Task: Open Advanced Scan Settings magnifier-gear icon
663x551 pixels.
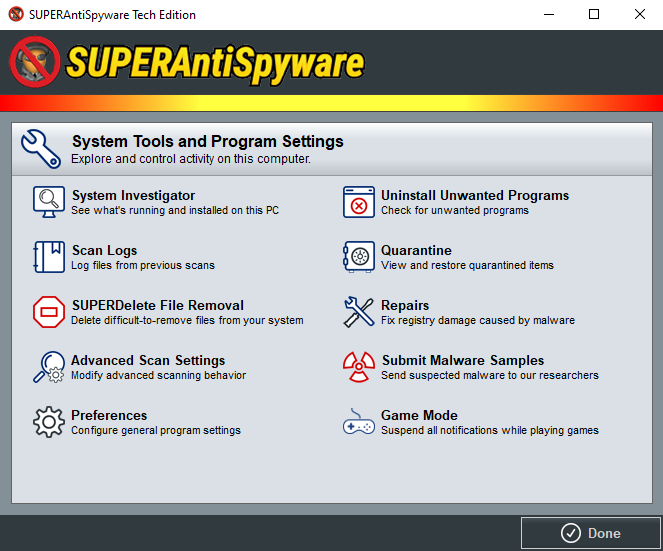Action: [x=49, y=367]
